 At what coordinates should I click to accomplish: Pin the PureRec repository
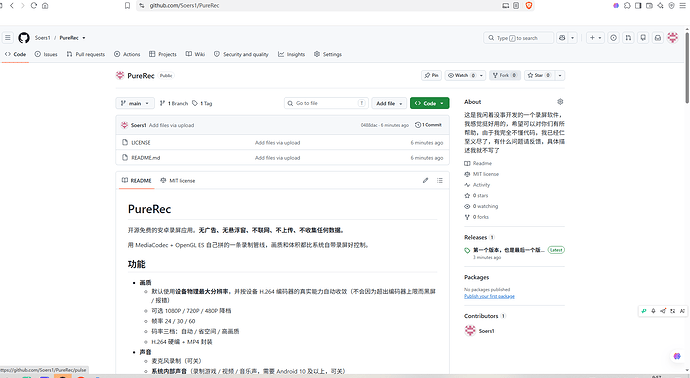(x=431, y=75)
